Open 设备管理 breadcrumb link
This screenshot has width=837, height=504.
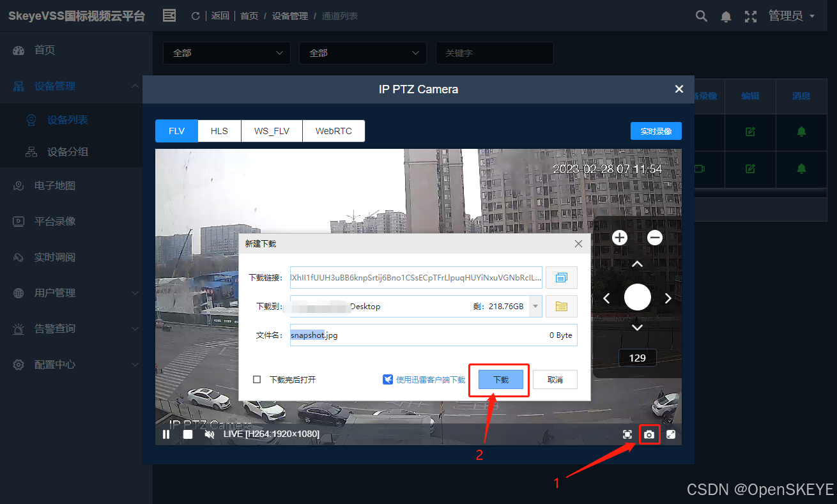tap(290, 16)
